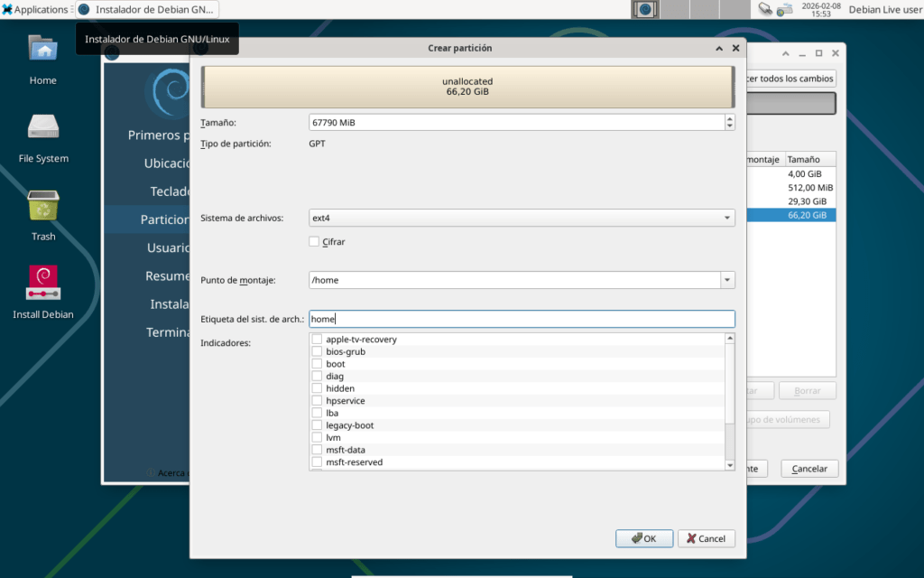Open the Trash desktop icon
The width and height of the screenshot is (924, 578).
pos(42,206)
